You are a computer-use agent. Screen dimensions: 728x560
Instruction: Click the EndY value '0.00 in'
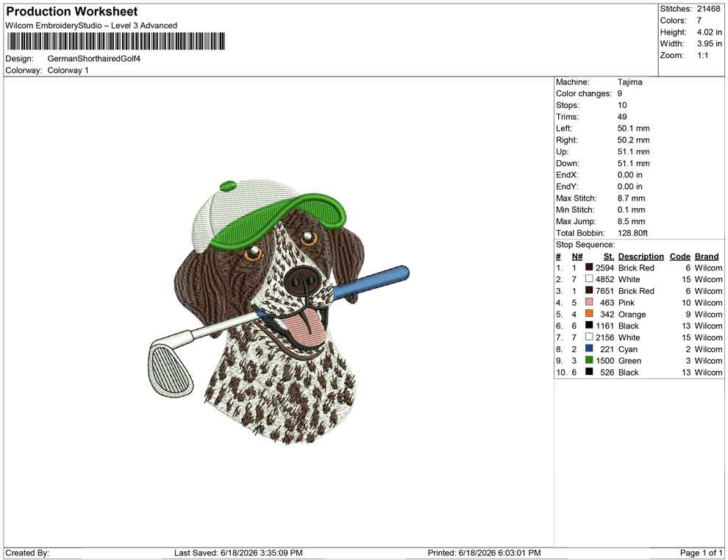(x=630, y=187)
